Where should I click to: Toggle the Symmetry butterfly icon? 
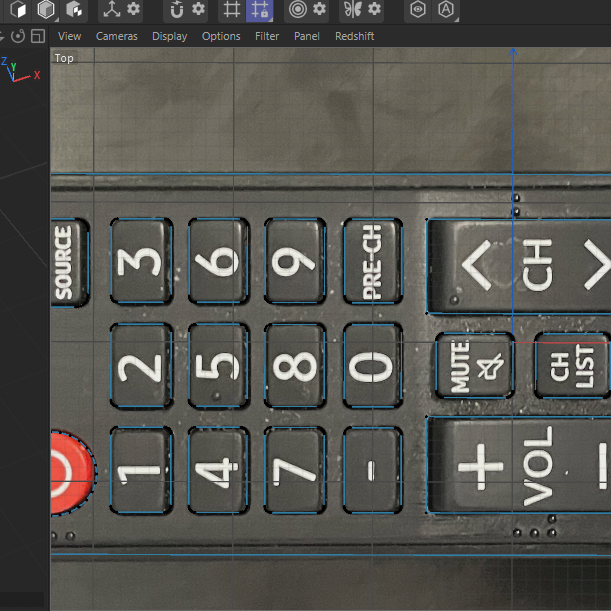click(x=353, y=9)
